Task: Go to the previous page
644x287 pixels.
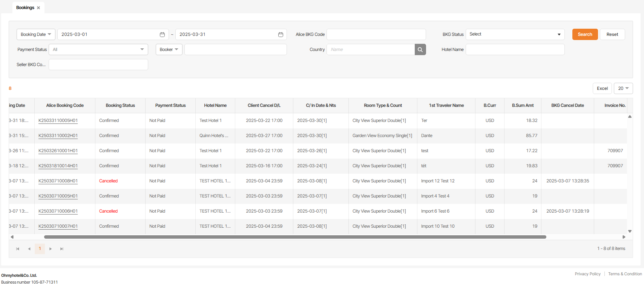Action: point(29,249)
